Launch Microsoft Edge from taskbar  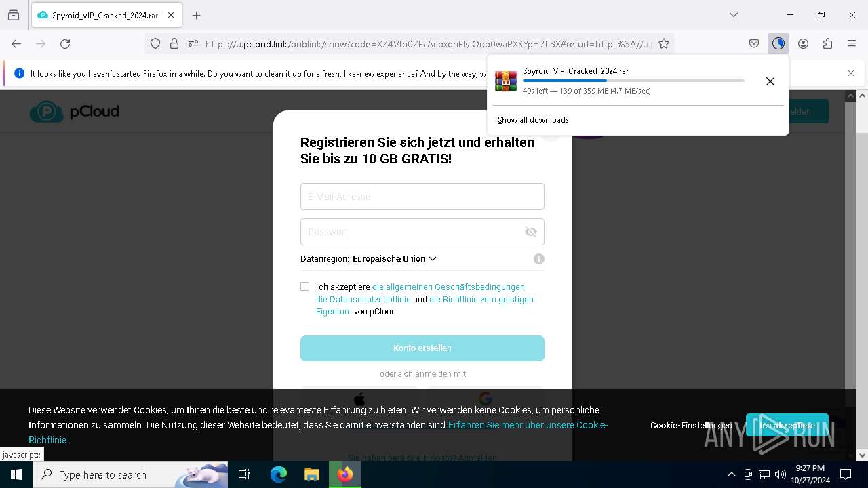tap(279, 474)
